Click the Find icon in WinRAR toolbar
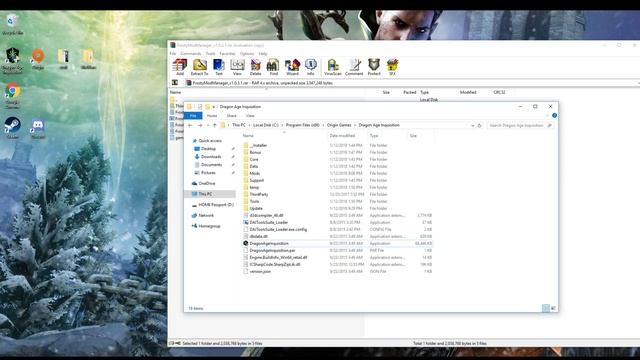The width and height of the screenshot is (640, 360). click(273, 67)
